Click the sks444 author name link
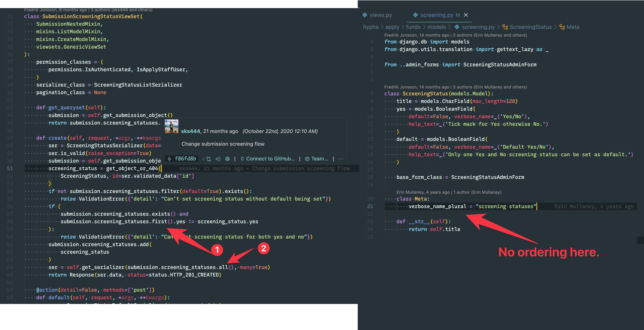This screenshot has height=330, width=644. tap(190, 131)
